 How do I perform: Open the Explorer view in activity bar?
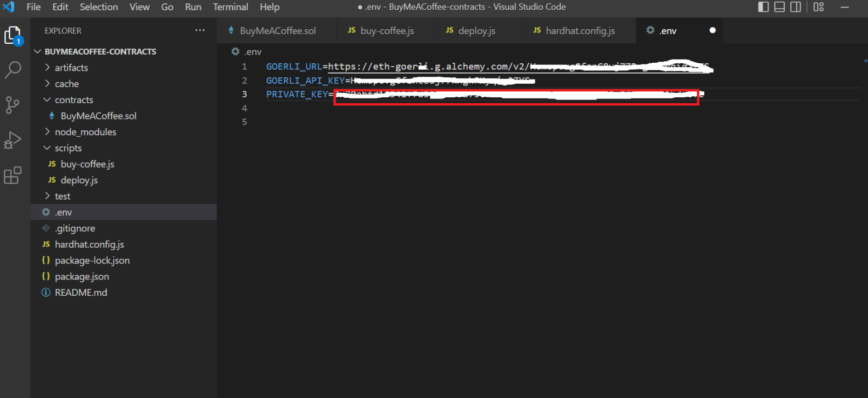coord(12,36)
